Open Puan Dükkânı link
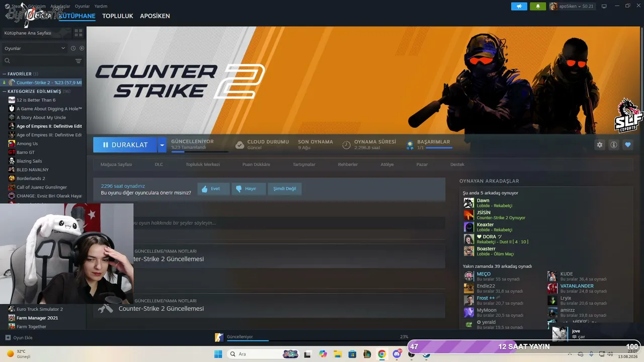Image resolution: width=644 pixels, height=362 pixels. coord(256,164)
